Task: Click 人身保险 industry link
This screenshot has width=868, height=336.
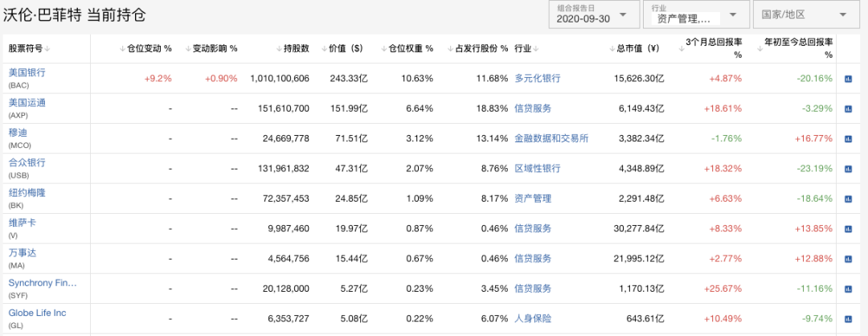Action: (x=533, y=318)
